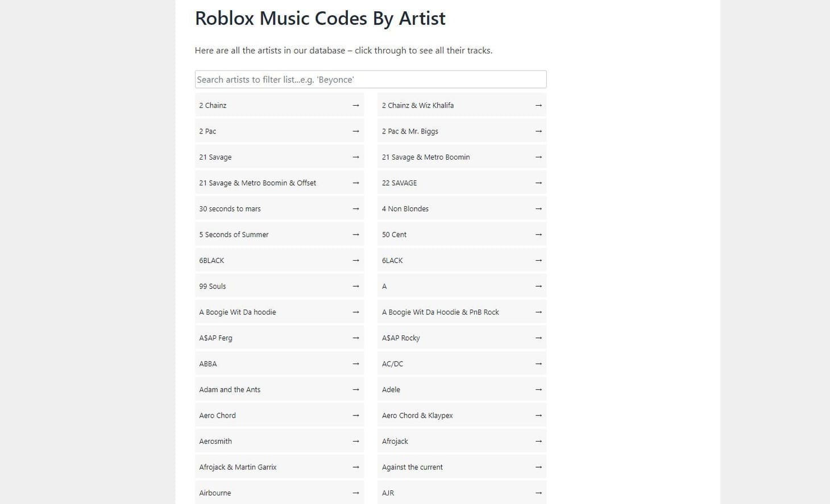The image size is (830, 504).
Task: Click the arrow beside AC/DC
Action: (x=538, y=364)
